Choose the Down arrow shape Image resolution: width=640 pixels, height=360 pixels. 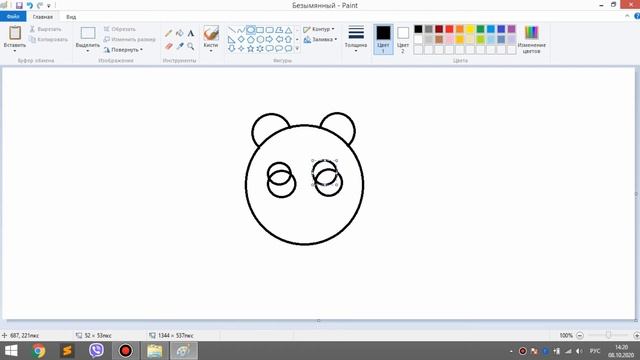[231, 49]
